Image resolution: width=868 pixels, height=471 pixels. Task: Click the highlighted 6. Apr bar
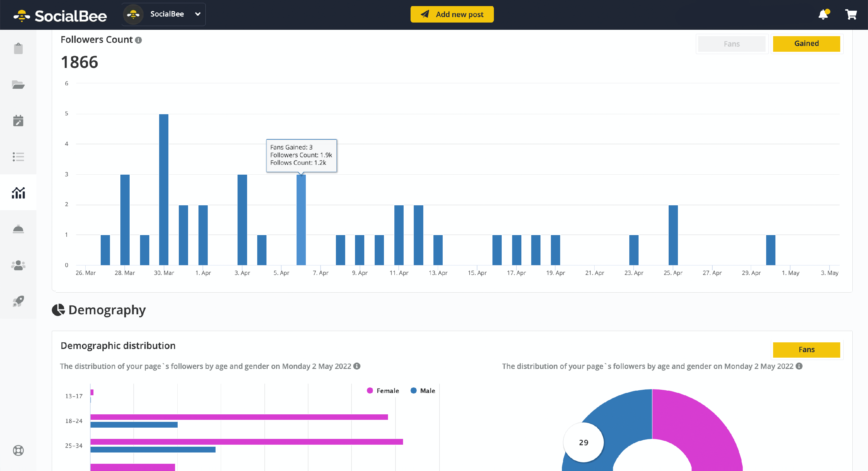tap(301, 220)
